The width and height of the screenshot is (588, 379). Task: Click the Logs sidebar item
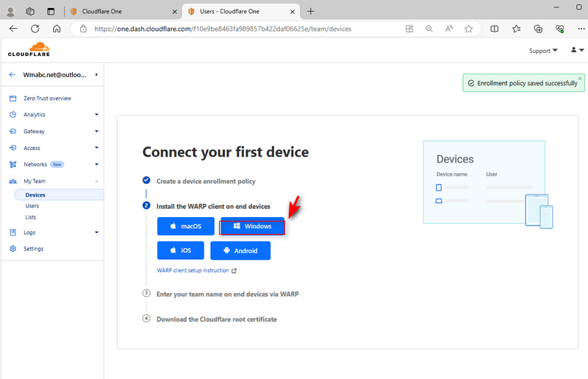pyautogui.click(x=29, y=233)
